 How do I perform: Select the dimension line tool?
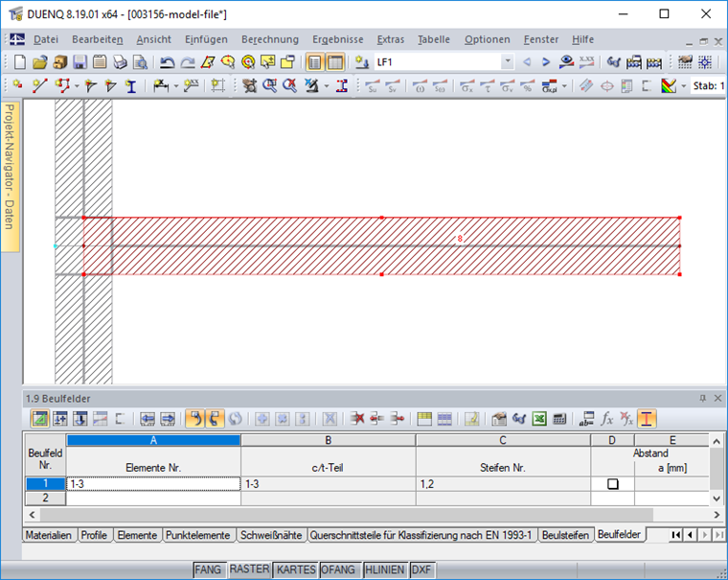[x=161, y=85]
